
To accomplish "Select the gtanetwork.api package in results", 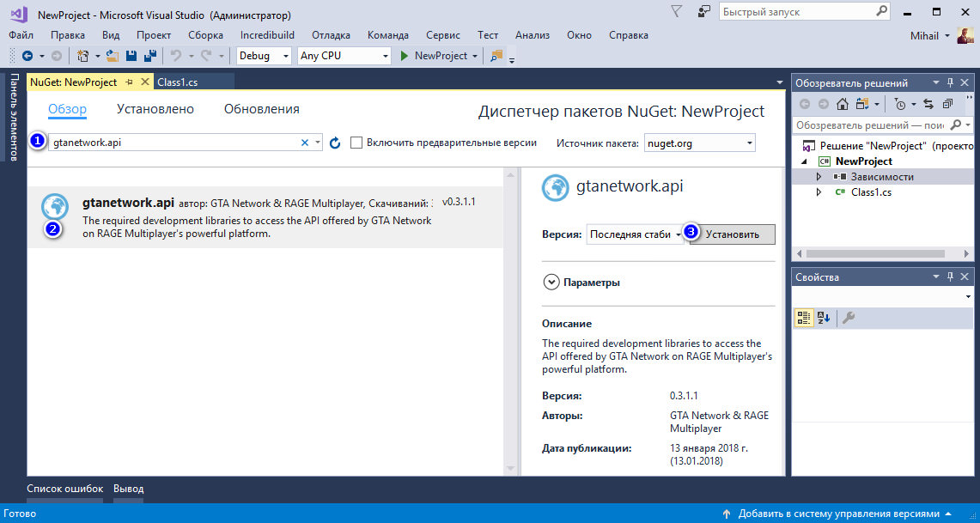I will [265, 216].
